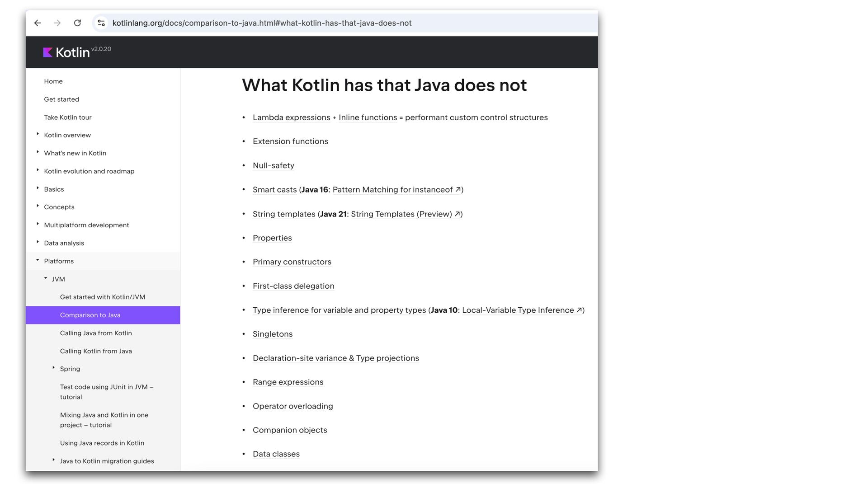This screenshot has height=488, width=868.
Task: Open Local-Variable Type Inference link
Action: pyautogui.click(x=518, y=310)
